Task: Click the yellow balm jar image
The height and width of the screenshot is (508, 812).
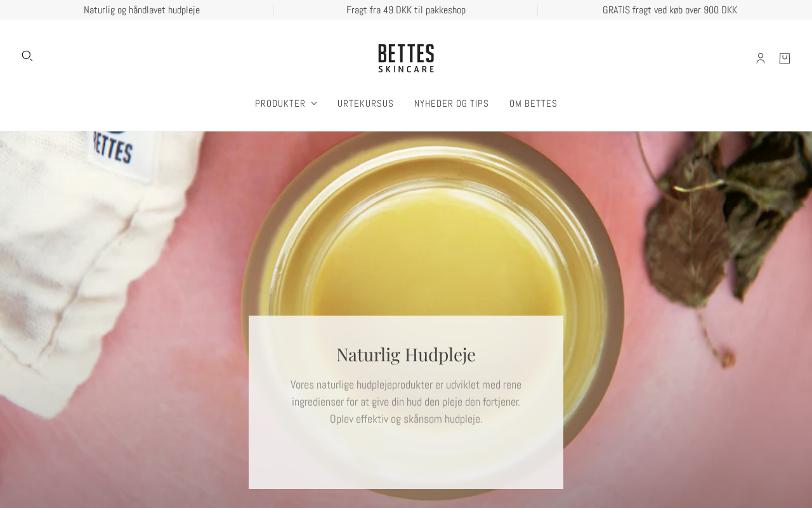Action: point(433,229)
